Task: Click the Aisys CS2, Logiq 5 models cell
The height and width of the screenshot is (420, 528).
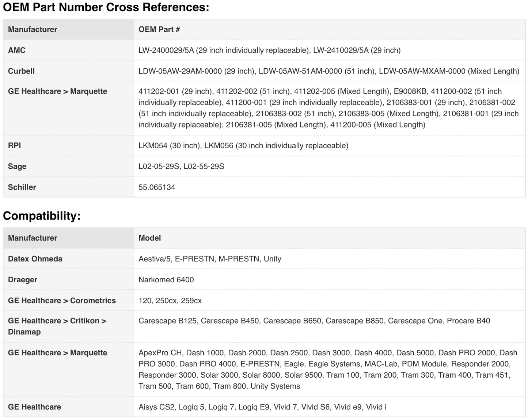Action: tap(330, 407)
